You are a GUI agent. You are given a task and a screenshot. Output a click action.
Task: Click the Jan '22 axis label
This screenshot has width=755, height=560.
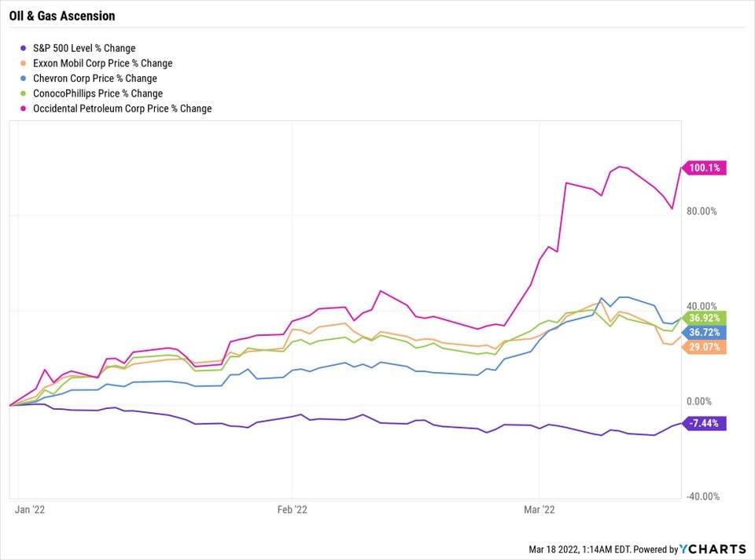point(29,510)
